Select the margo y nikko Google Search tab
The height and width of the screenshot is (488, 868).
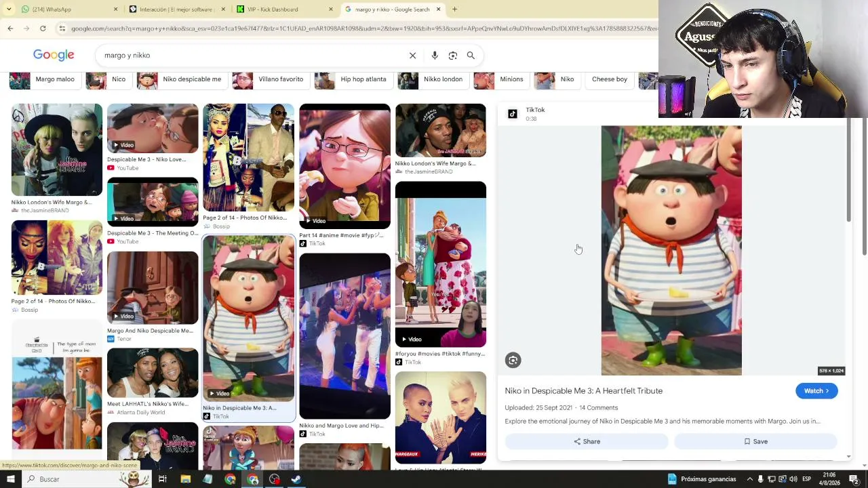coord(393,9)
